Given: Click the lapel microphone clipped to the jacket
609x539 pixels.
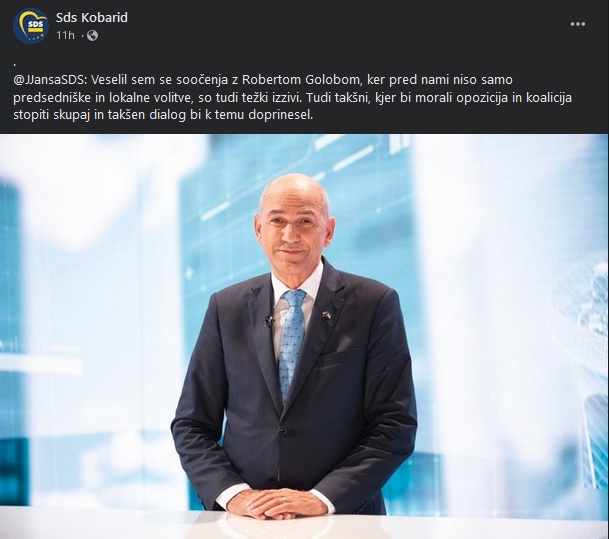Looking at the screenshot, I should [x=269, y=321].
